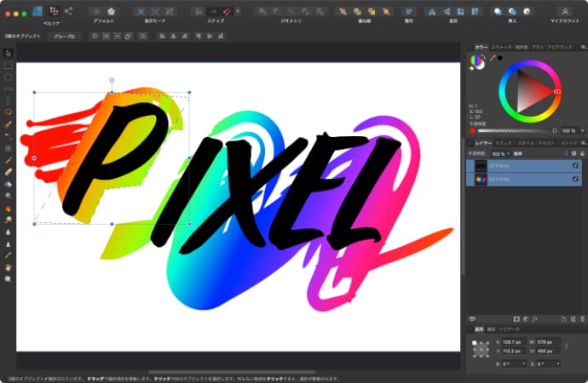This screenshot has width=588, height=383.
Task: Click the グループ化 button in context toolbar
Action: click(x=65, y=37)
